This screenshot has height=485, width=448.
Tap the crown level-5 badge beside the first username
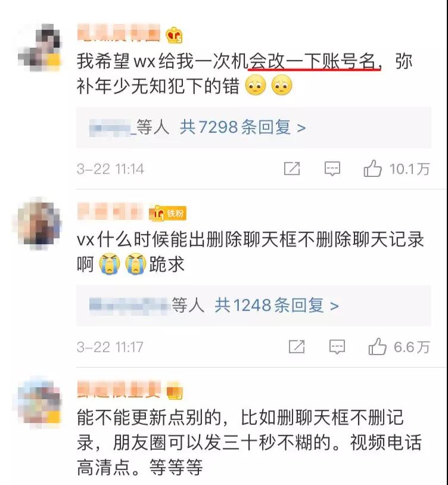point(174,35)
